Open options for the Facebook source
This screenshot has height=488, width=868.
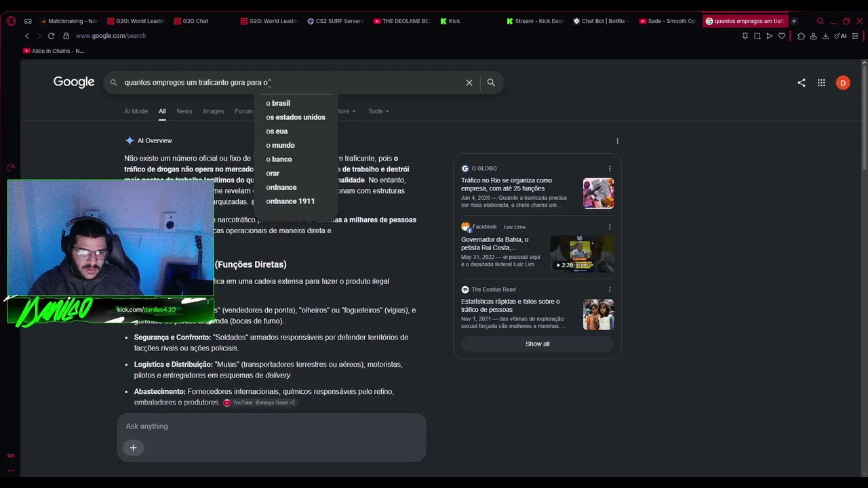click(x=610, y=227)
